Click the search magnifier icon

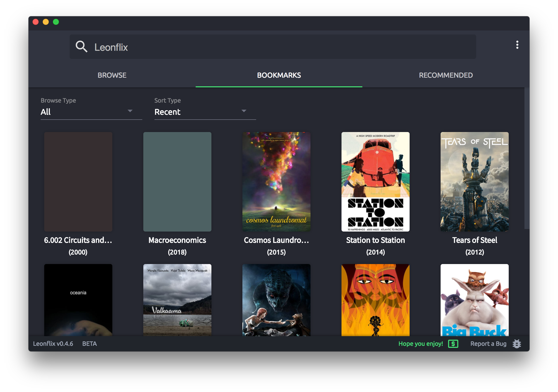[x=82, y=47]
